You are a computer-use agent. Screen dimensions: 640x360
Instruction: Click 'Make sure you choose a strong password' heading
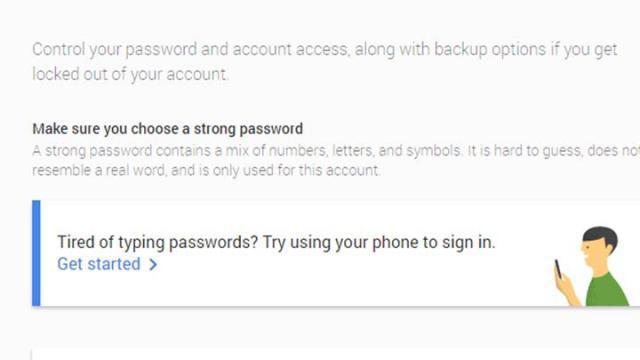coord(167,129)
